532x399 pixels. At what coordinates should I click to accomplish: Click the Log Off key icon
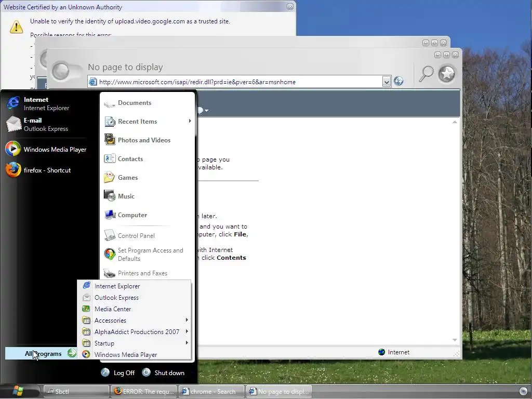[x=105, y=373]
